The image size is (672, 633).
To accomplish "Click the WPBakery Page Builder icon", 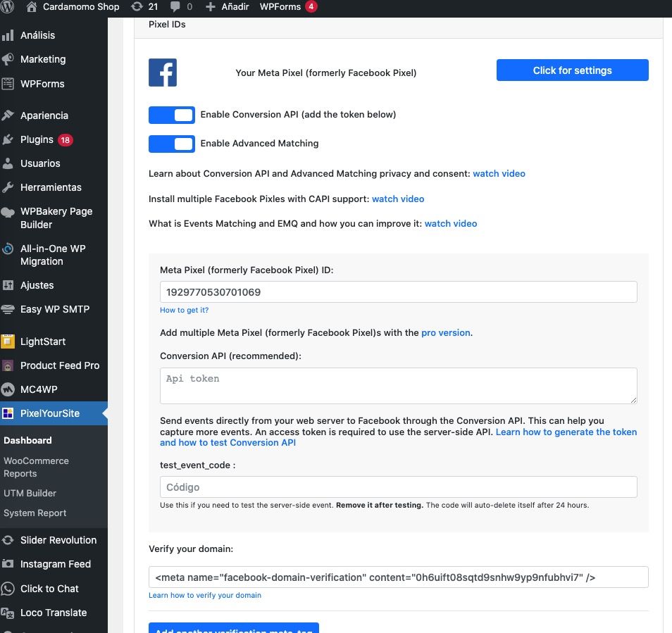I will (8, 212).
